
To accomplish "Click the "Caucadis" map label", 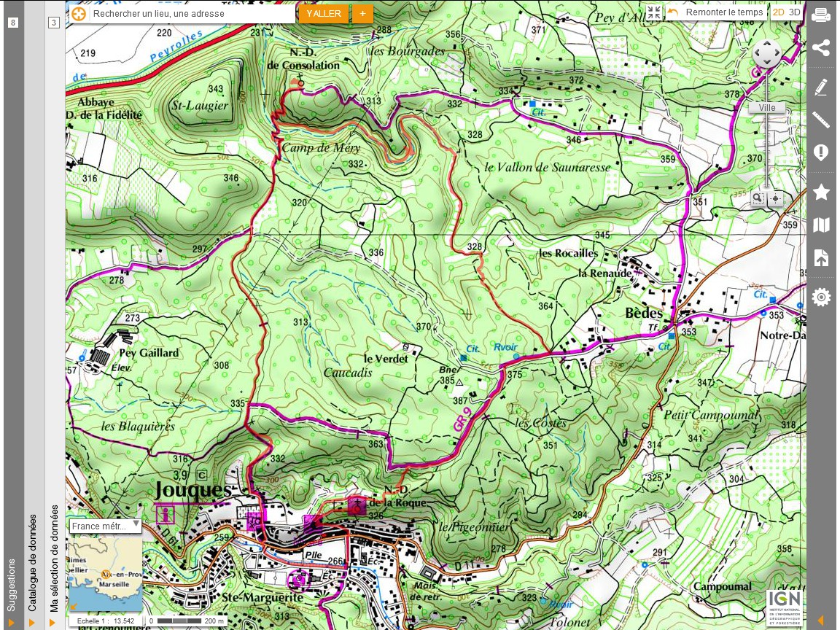I will (348, 373).
